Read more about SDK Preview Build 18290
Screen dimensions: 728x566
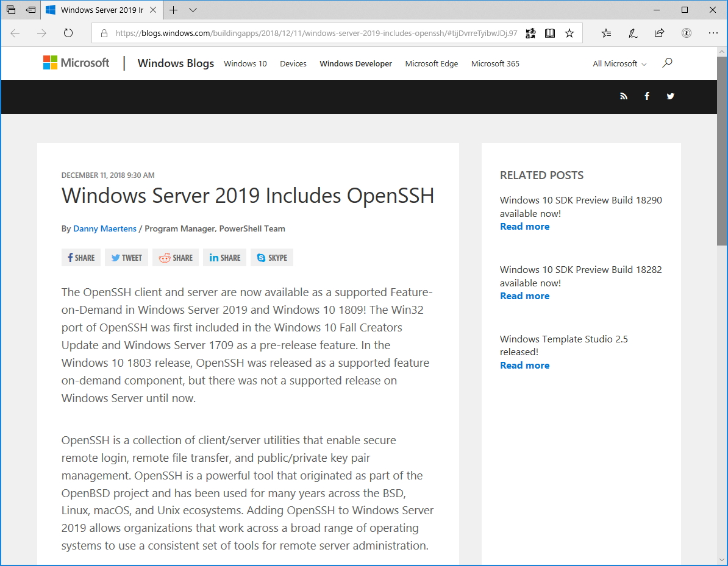click(x=524, y=226)
